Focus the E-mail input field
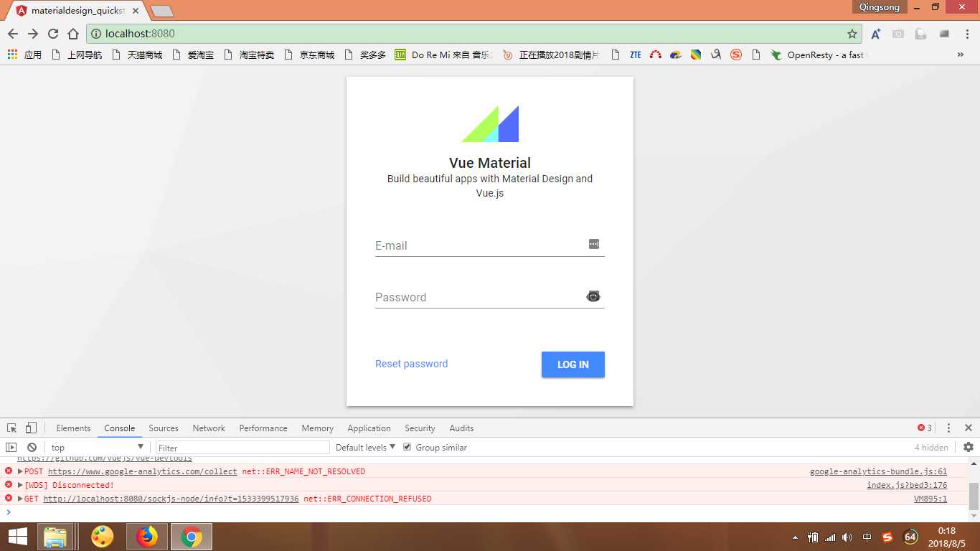 click(490, 245)
